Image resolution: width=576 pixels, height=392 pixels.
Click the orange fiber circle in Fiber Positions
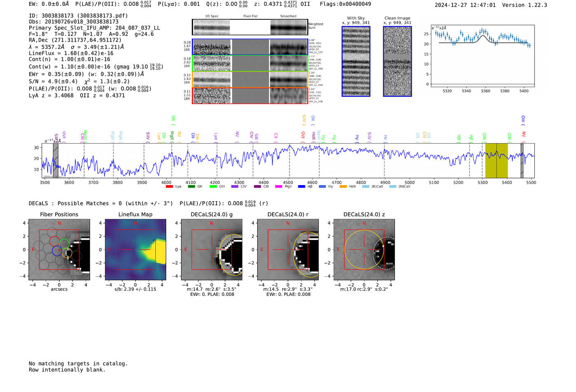67,253
